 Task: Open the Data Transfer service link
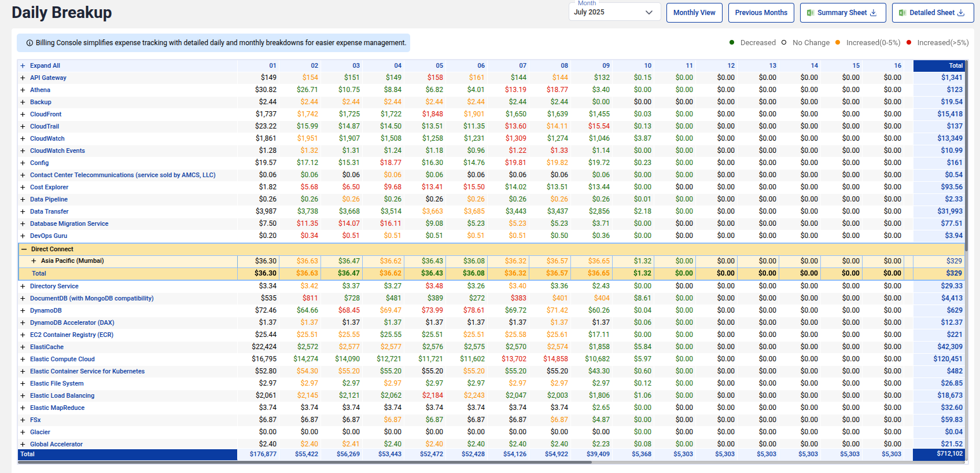pyautogui.click(x=49, y=212)
